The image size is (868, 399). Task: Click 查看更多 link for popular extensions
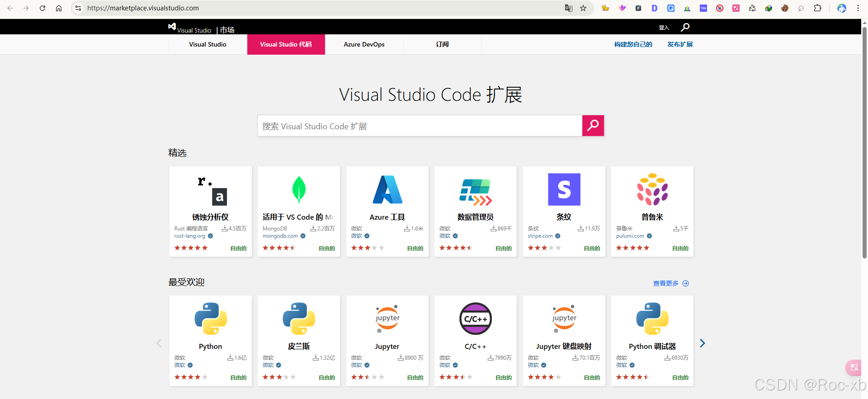[x=671, y=283]
